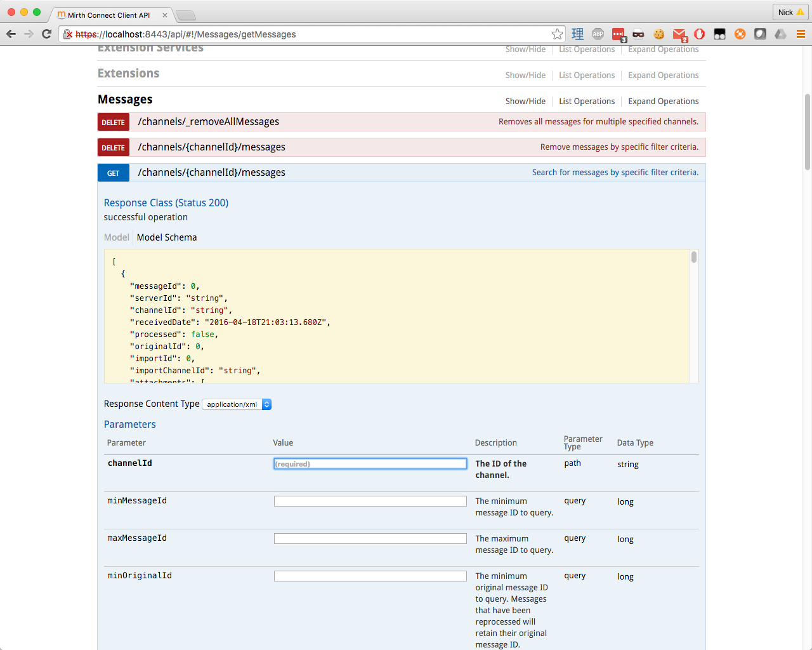This screenshot has height=650, width=812.
Task: Open the cookie editor extension
Action: [659, 34]
